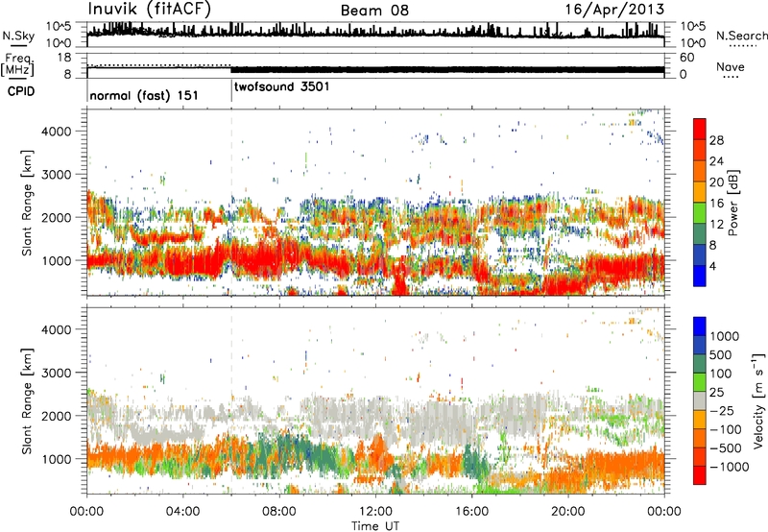Click '4000' on power panel range axis
Viewport: 768px width, 532px height.
56,132
